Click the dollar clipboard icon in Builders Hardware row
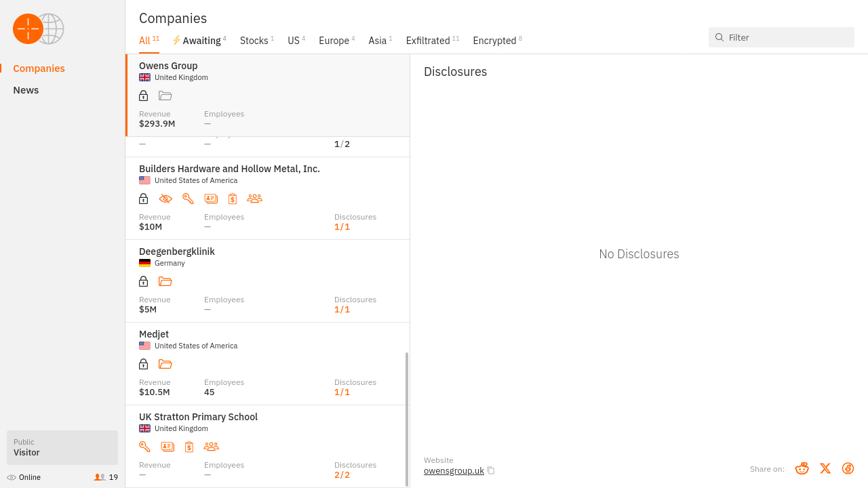868x488 pixels. click(233, 199)
